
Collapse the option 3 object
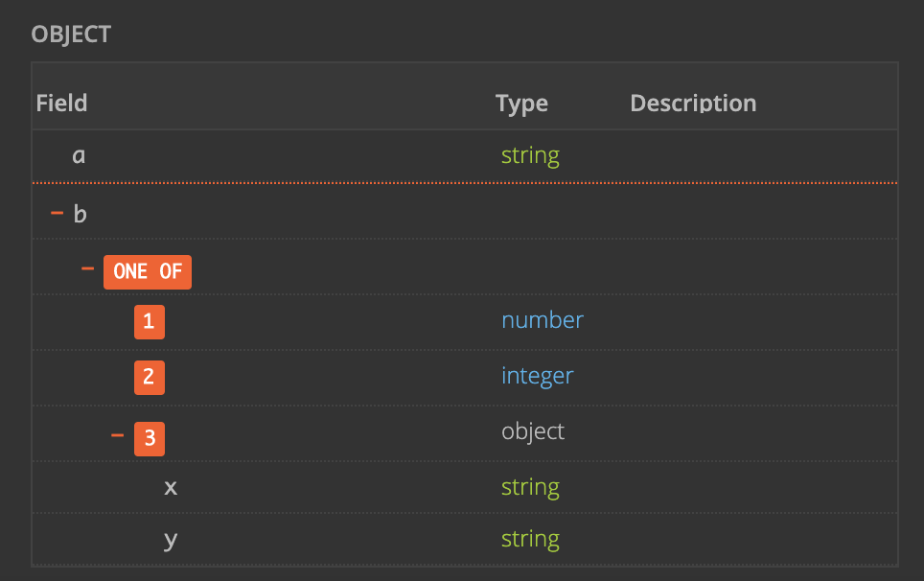[119, 437]
